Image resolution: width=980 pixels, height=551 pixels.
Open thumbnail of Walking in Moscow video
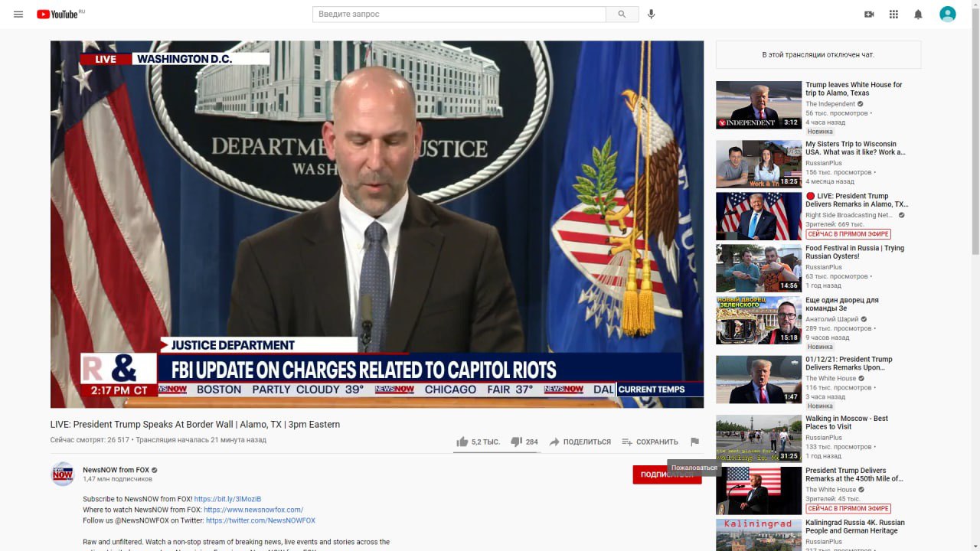pyautogui.click(x=759, y=439)
